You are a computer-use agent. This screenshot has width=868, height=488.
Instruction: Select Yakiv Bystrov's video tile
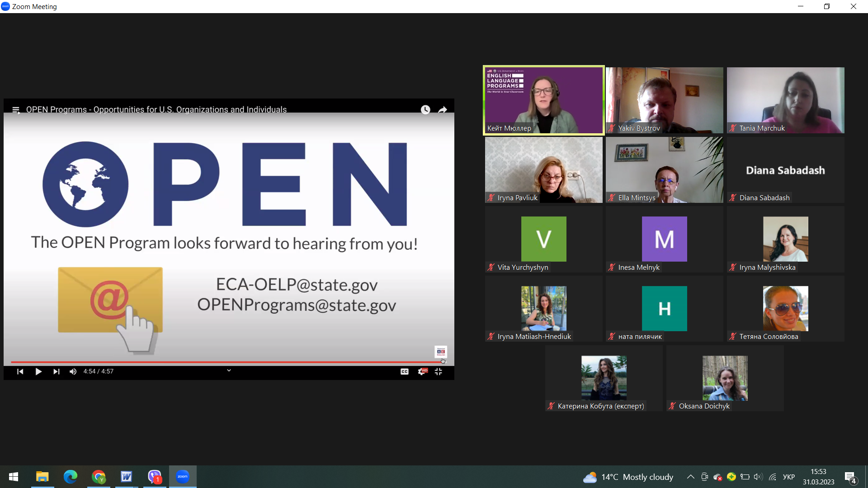coord(665,100)
